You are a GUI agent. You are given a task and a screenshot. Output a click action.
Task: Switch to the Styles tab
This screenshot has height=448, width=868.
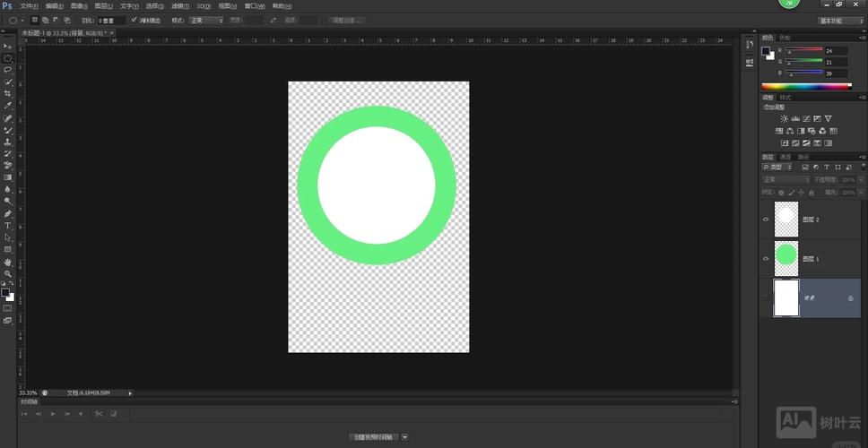[786, 98]
